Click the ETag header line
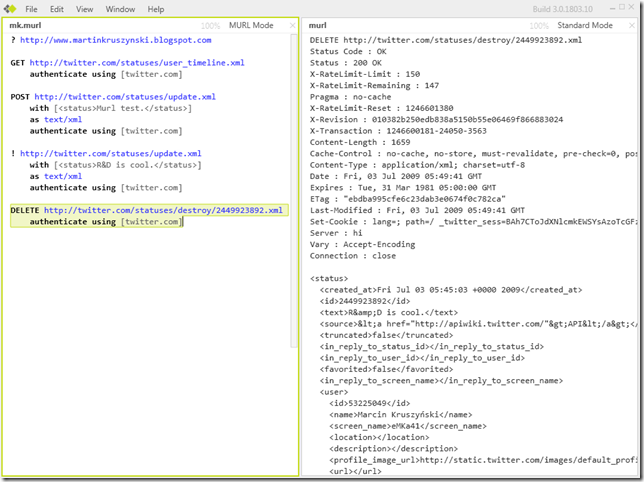Screen dimensions: 644x482 coord(408,199)
